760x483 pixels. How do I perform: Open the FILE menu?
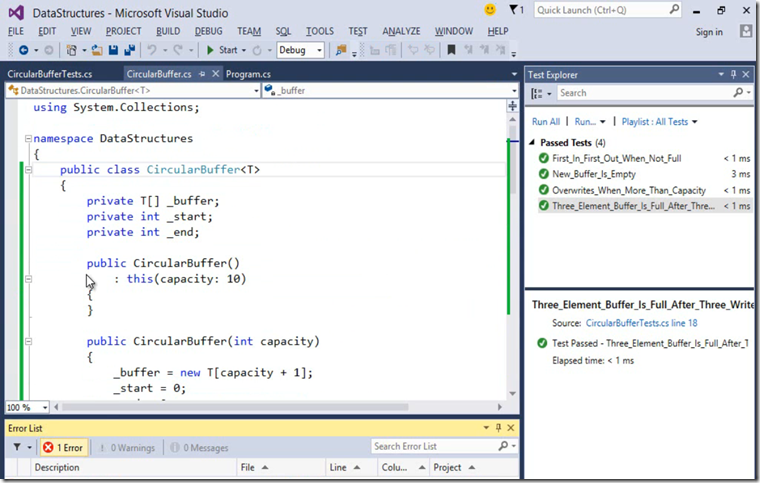coord(16,31)
